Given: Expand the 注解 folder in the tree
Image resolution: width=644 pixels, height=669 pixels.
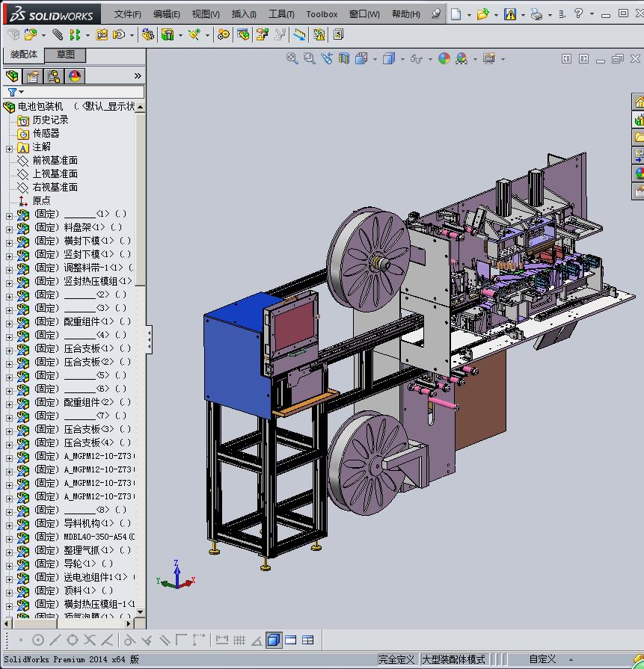Looking at the screenshot, I should tap(9, 147).
